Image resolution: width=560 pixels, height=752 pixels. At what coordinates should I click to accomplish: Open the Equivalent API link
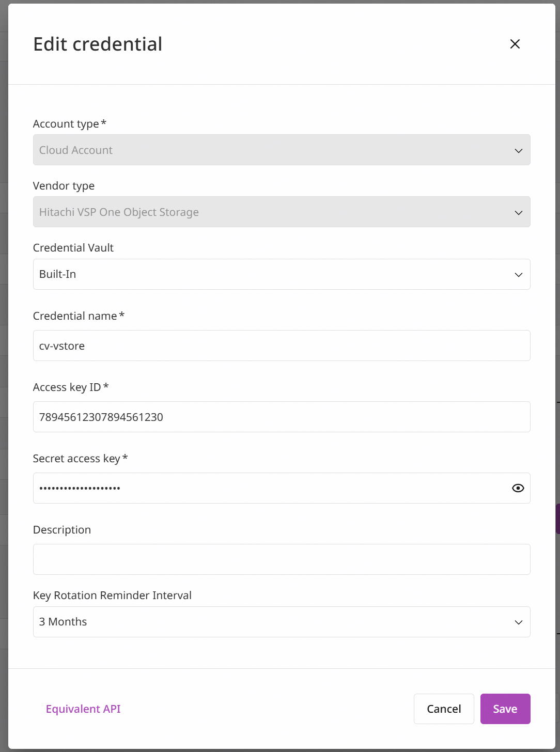point(83,709)
